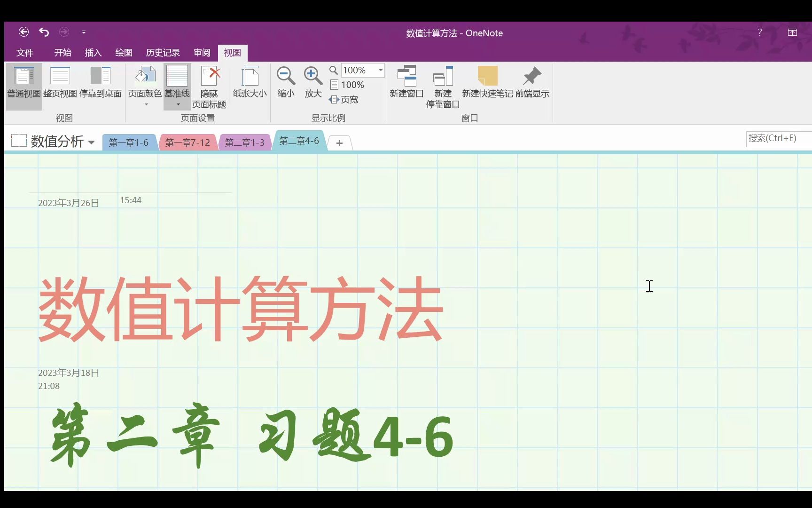Screen dimensions: 812x508
Task: Expand the 基准线 dropdown arrow
Action: pos(178,104)
